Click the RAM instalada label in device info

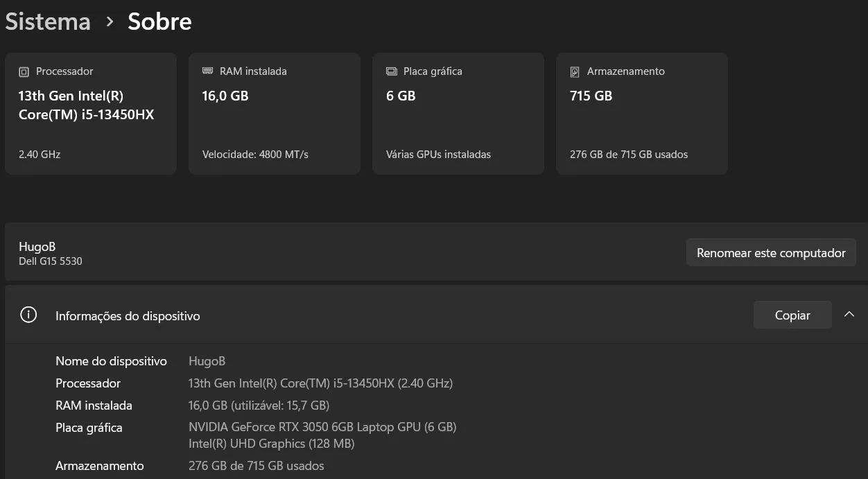94,406
